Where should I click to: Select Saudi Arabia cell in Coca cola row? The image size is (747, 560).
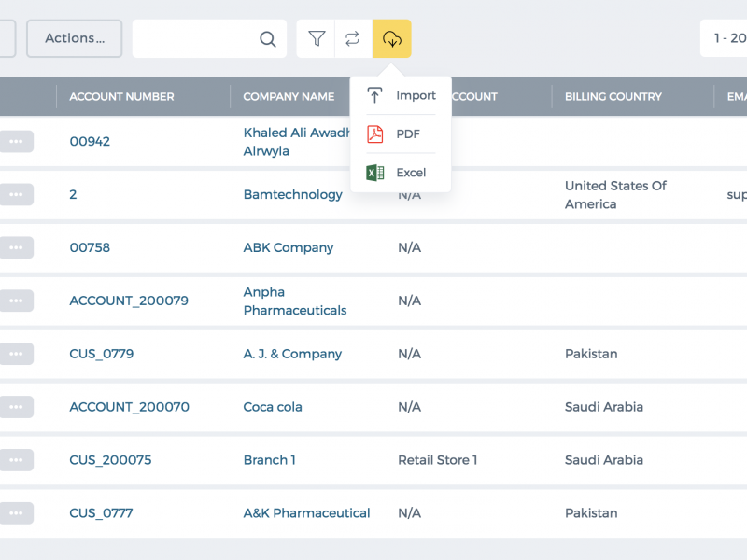[604, 407]
